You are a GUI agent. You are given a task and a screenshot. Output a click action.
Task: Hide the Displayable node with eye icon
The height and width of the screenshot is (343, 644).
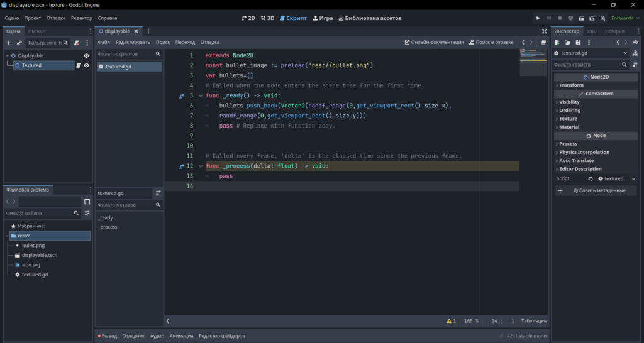[x=87, y=56]
